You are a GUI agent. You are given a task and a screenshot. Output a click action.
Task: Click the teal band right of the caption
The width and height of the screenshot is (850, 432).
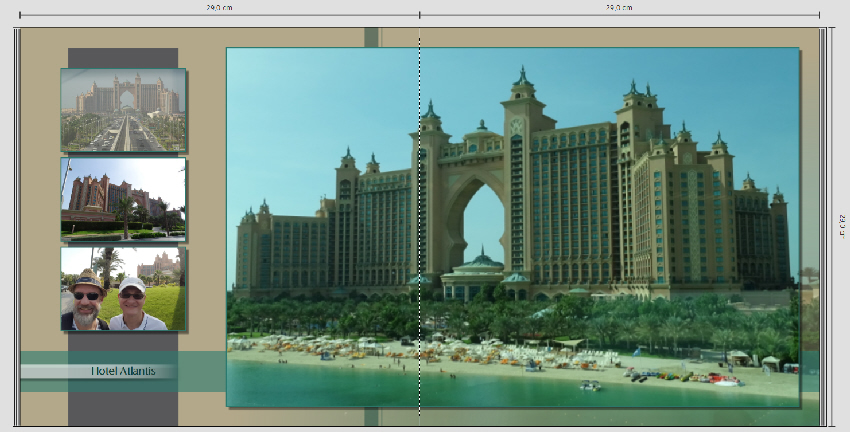pos(204,371)
